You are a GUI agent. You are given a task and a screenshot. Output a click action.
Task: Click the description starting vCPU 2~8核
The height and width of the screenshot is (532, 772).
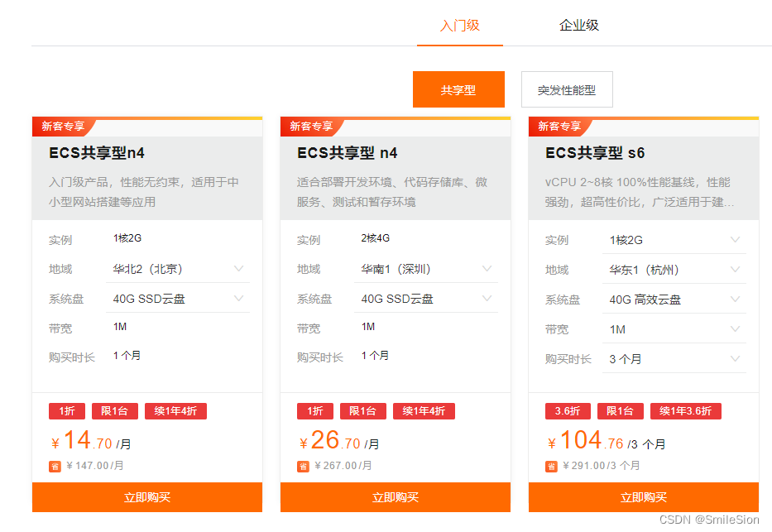click(x=640, y=192)
